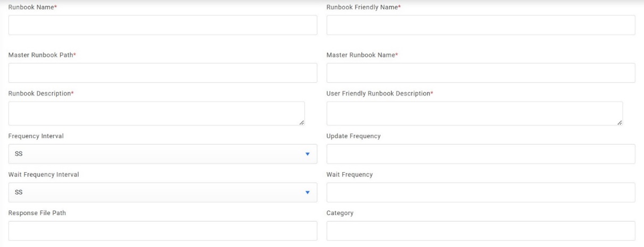The image size is (644, 247).
Task: Click the Update Frequency input field
Action: (x=481, y=154)
